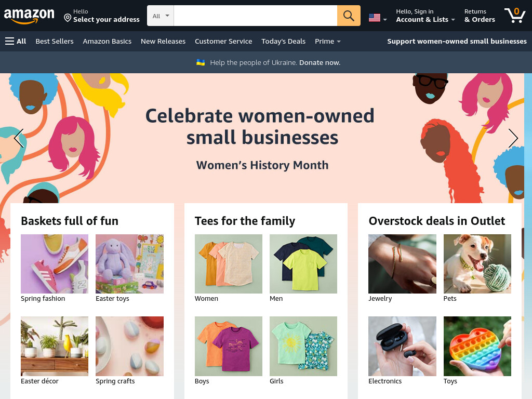Open the shopping cart icon
Screen dimensions: 532x399
[515, 15]
